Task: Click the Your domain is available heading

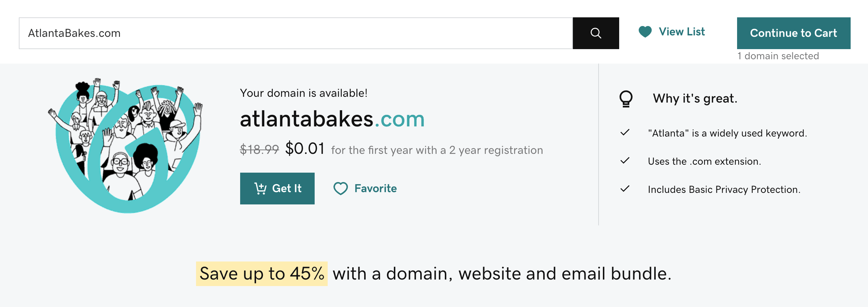Action: pyautogui.click(x=304, y=93)
